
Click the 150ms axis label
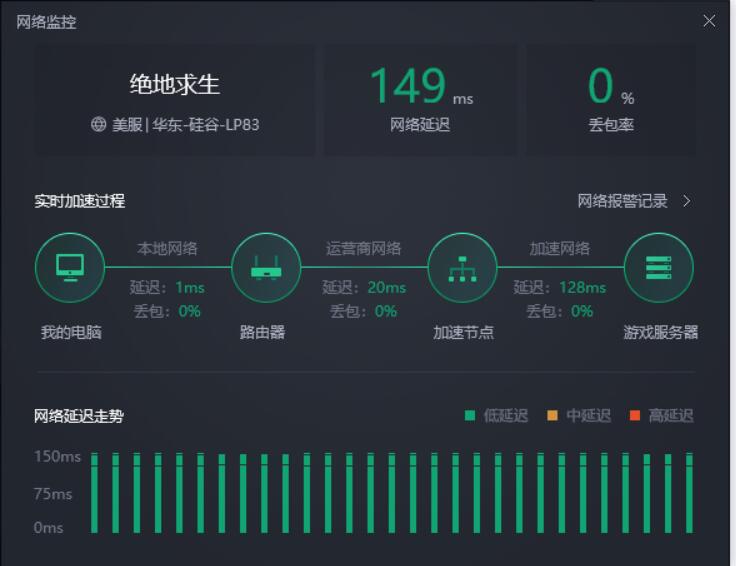[x=57, y=456]
